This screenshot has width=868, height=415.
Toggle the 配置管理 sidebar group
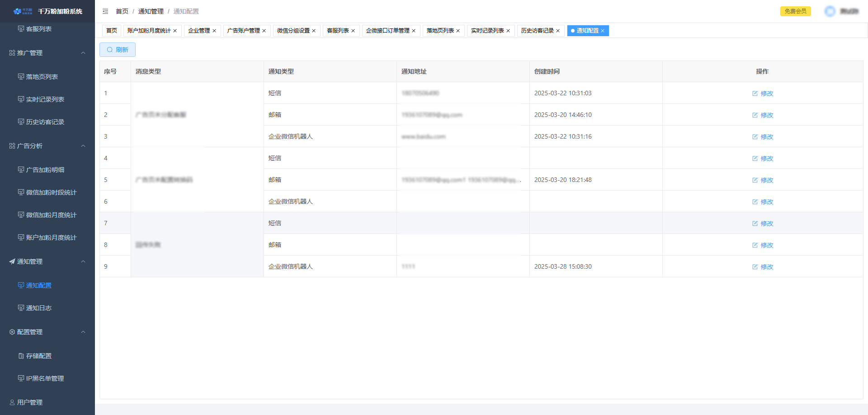(x=83, y=332)
